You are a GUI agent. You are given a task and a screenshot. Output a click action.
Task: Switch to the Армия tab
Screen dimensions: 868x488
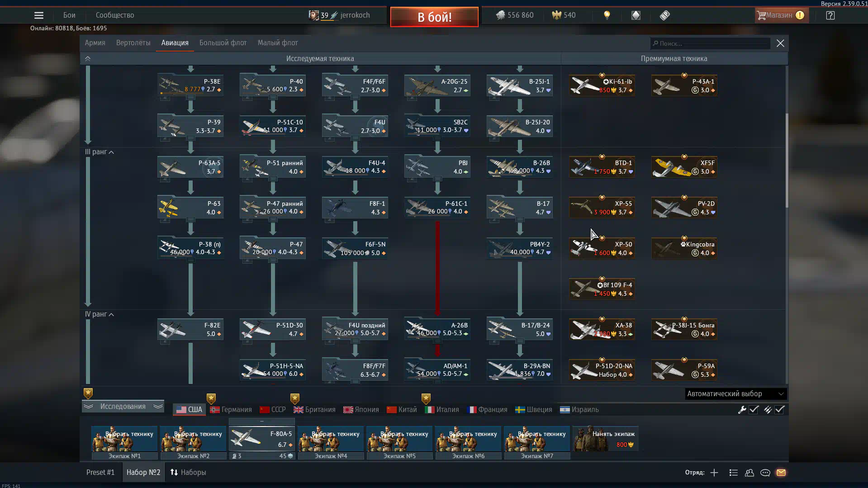pos(95,43)
